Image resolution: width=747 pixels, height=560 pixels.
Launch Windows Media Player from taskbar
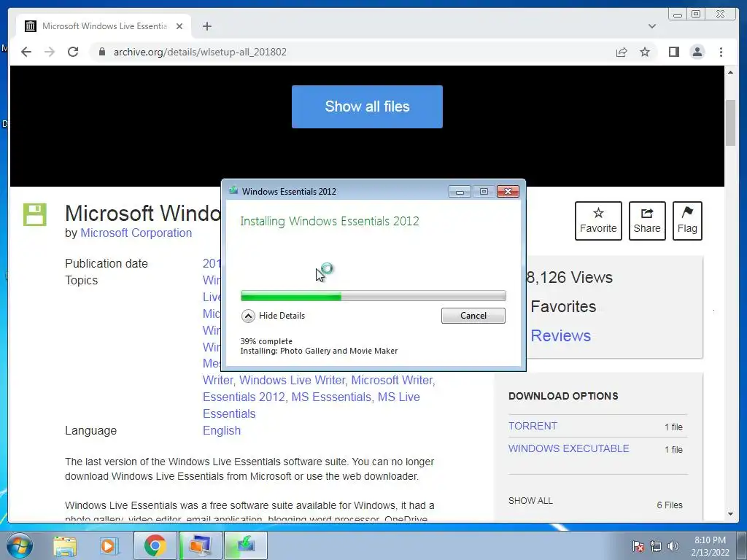click(x=108, y=545)
